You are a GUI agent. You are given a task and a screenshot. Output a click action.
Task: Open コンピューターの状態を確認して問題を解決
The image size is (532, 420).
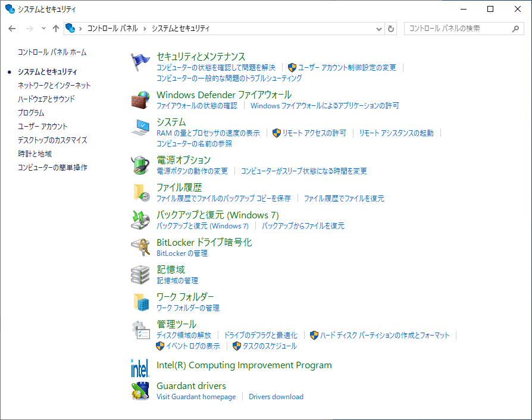tap(216, 68)
